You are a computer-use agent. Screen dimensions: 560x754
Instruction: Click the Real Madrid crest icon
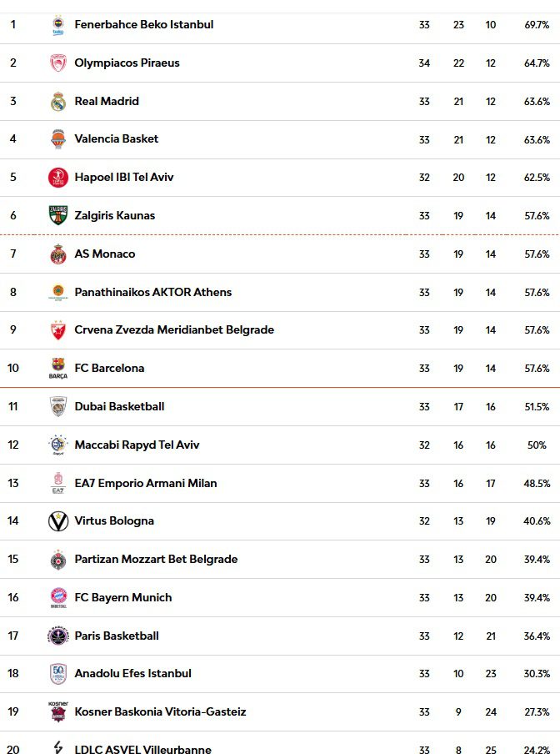click(x=58, y=102)
